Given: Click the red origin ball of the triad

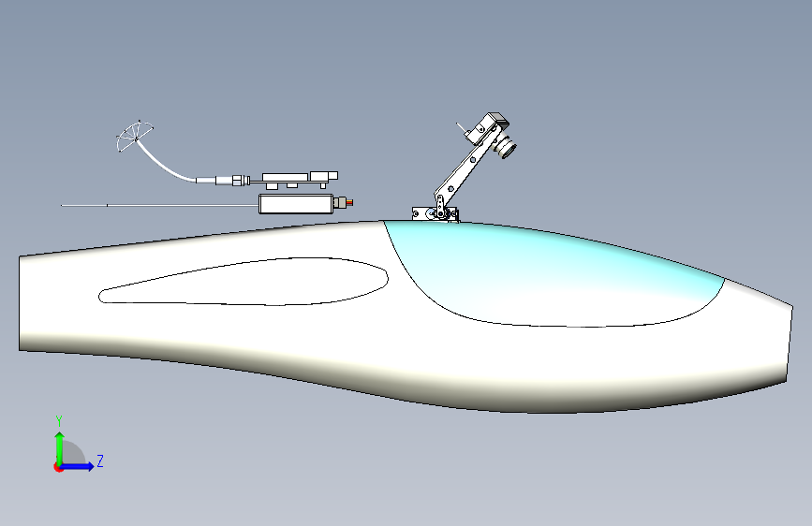Looking at the screenshot, I should coord(58,467).
